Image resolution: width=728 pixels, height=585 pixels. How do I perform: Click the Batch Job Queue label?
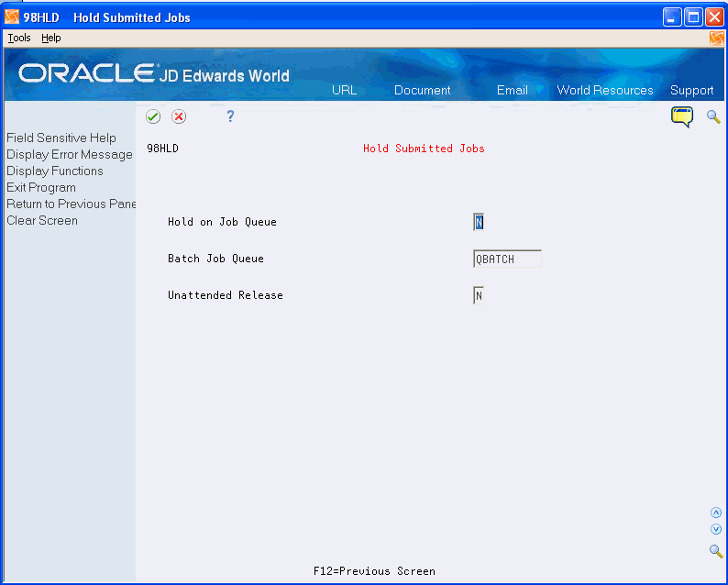[x=215, y=259]
